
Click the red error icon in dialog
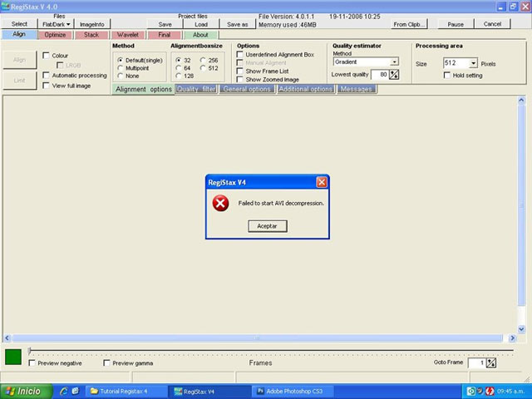[220, 203]
